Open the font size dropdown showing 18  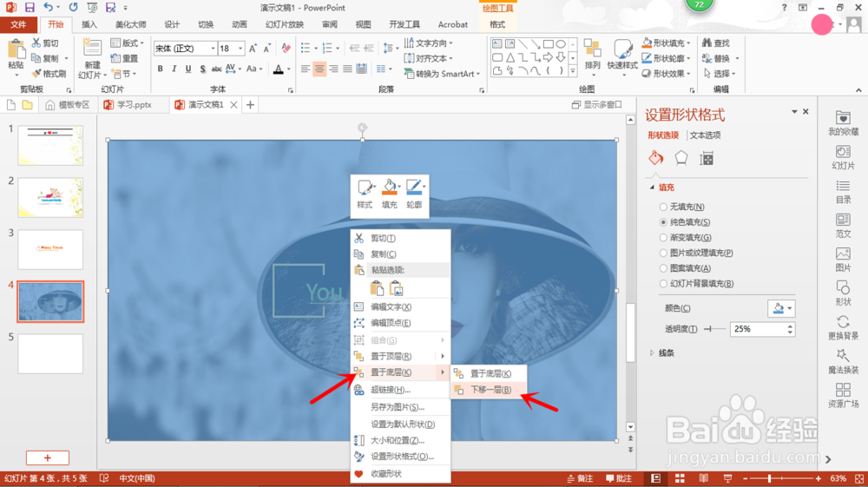(x=240, y=49)
